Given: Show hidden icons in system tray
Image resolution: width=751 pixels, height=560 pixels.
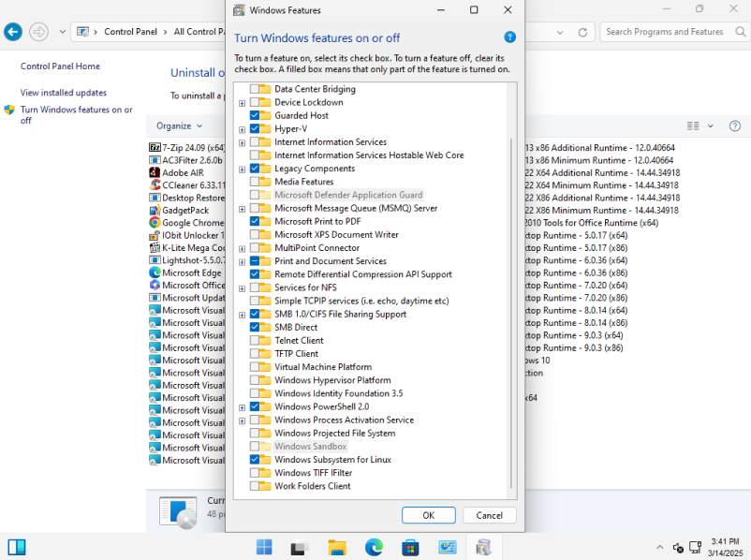Looking at the screenshot, I should tap(660, 547).
